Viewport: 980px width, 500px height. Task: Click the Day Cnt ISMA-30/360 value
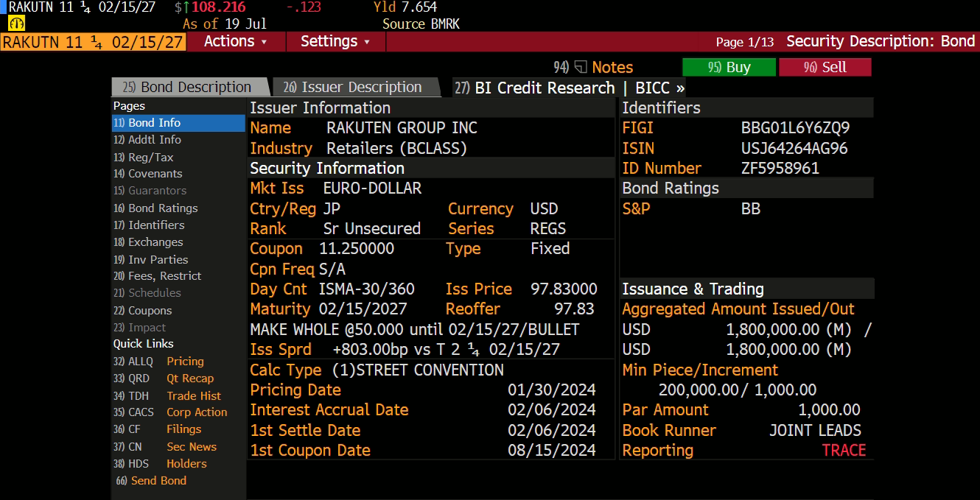pyautogui.click(x=367, y=289)
